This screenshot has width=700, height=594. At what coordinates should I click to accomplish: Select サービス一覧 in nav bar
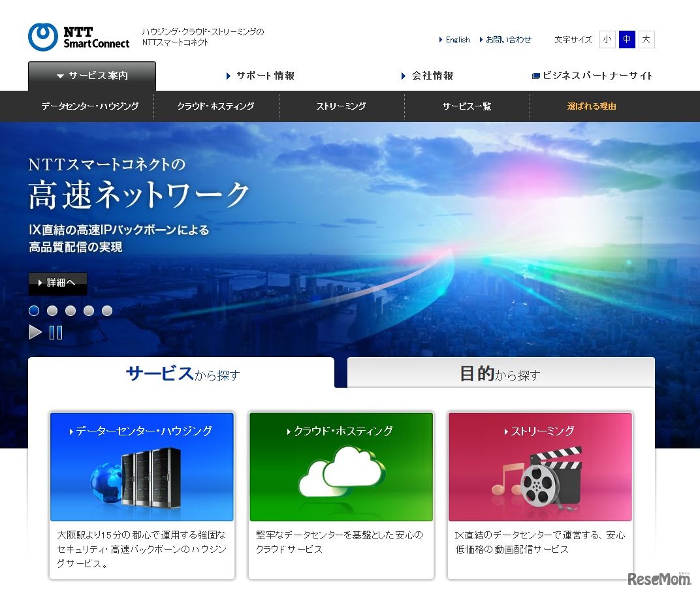[467, 106]
